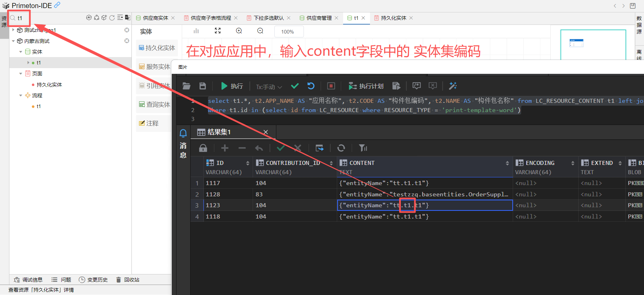
Task: Click the undo arrow in result toolbar
Action: (x=259, y=148)
